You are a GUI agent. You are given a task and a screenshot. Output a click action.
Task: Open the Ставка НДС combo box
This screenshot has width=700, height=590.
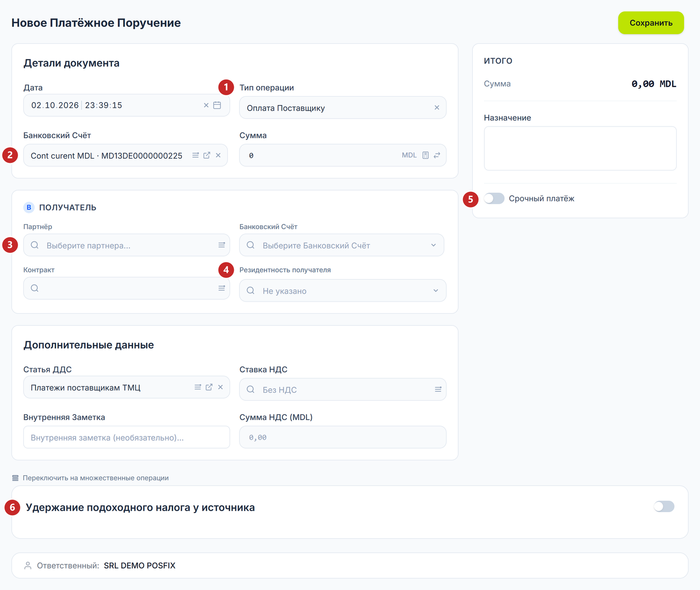343,389
